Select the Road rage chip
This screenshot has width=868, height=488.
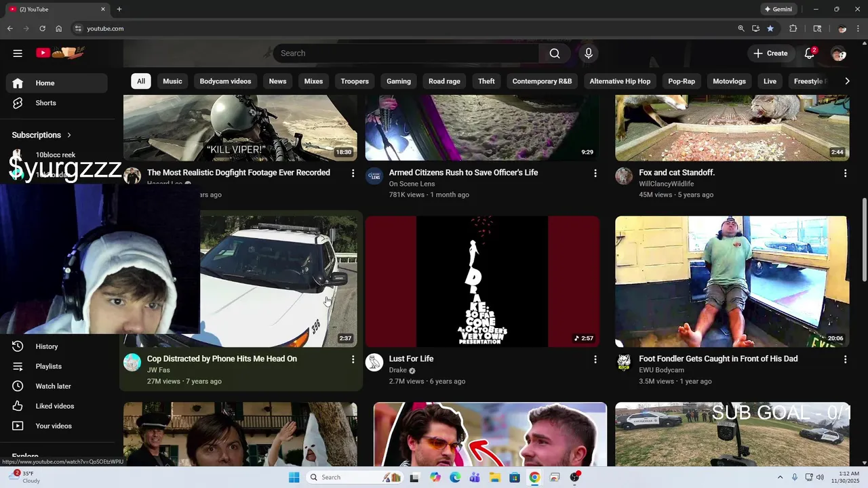(x=444, y=81)
